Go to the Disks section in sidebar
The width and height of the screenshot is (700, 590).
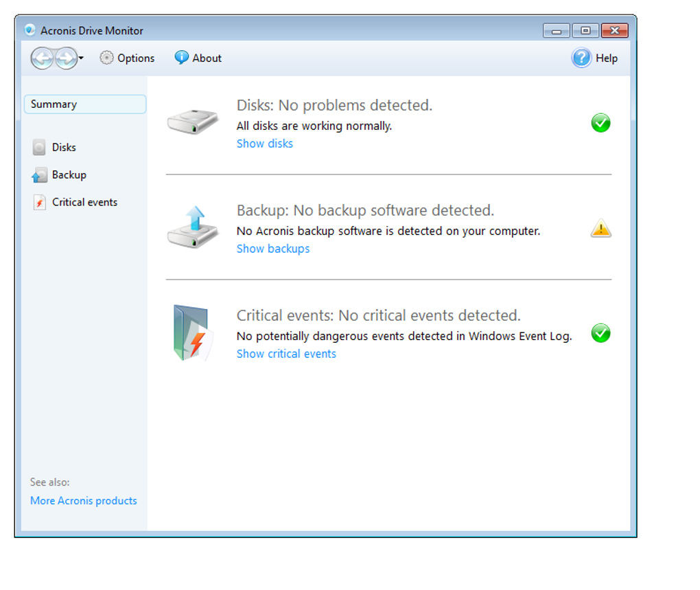pos(64,147)
